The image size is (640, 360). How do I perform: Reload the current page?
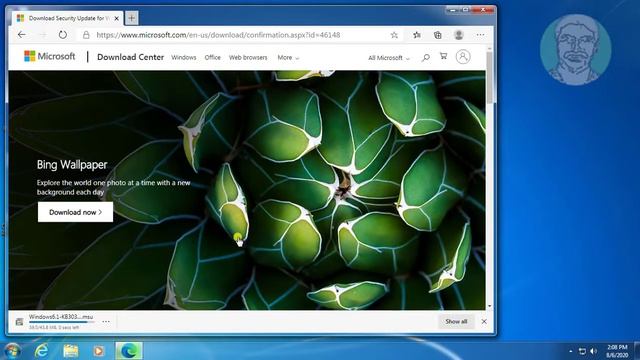click(62, 35)
